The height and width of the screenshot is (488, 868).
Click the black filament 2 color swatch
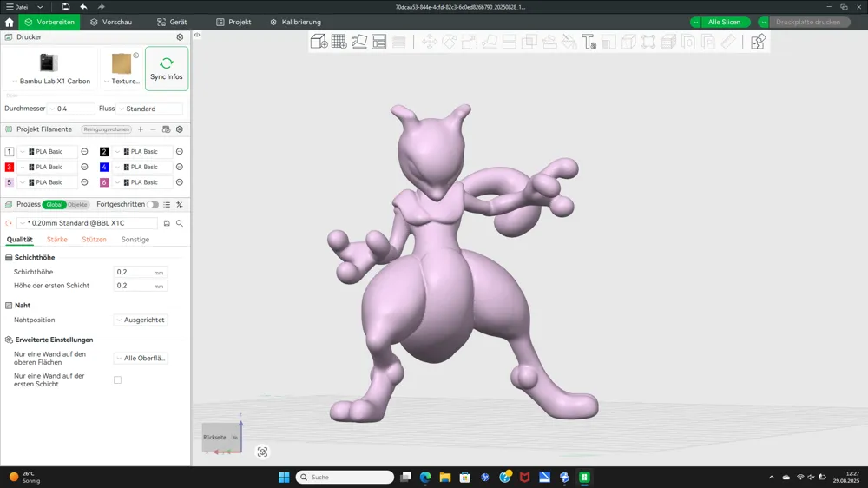pyautogui.click(x=104, y=151)
